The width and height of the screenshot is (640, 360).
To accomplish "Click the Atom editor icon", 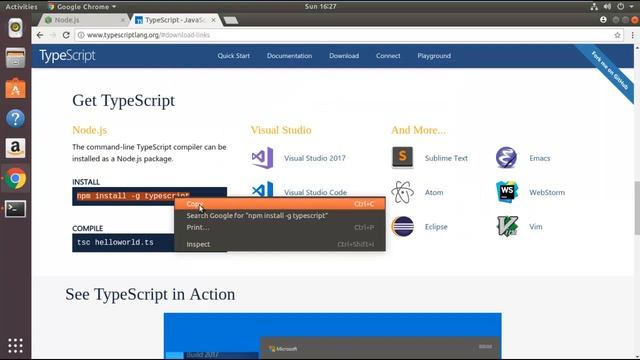I will (x=402, y=192).
